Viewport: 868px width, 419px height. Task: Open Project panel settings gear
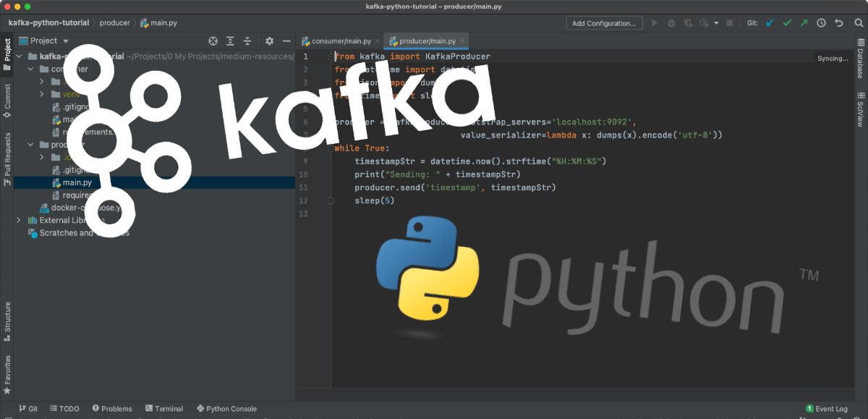point(269,41)
